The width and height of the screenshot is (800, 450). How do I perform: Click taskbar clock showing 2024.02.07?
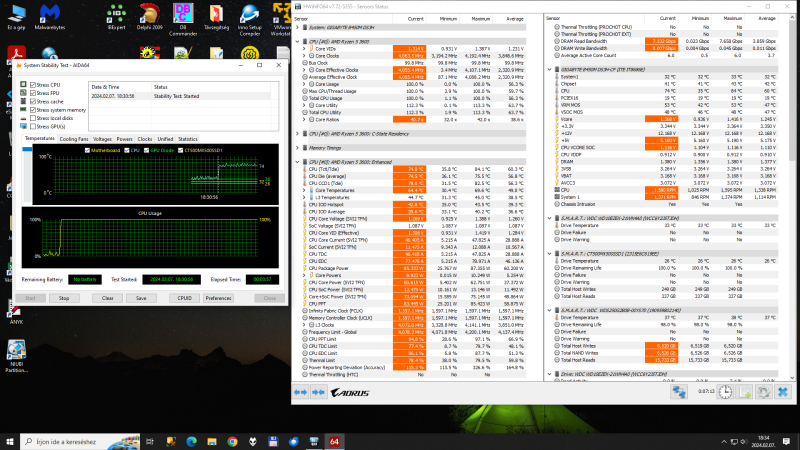tap(763, 441)
